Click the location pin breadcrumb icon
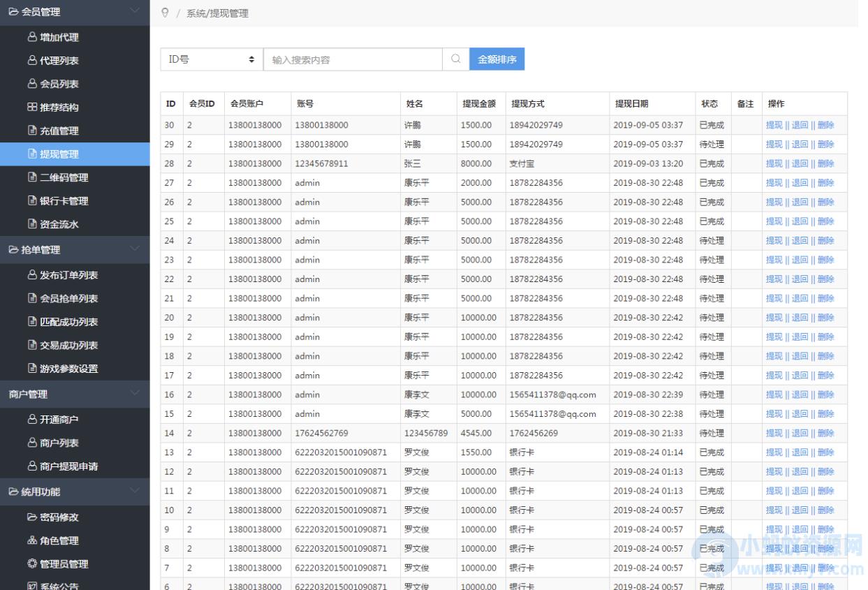 165,13
